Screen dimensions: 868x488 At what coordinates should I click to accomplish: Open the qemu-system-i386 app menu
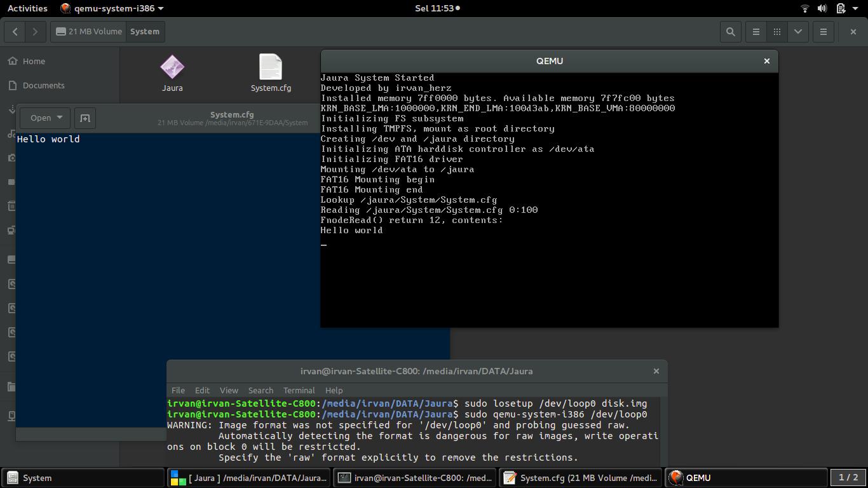112,8
